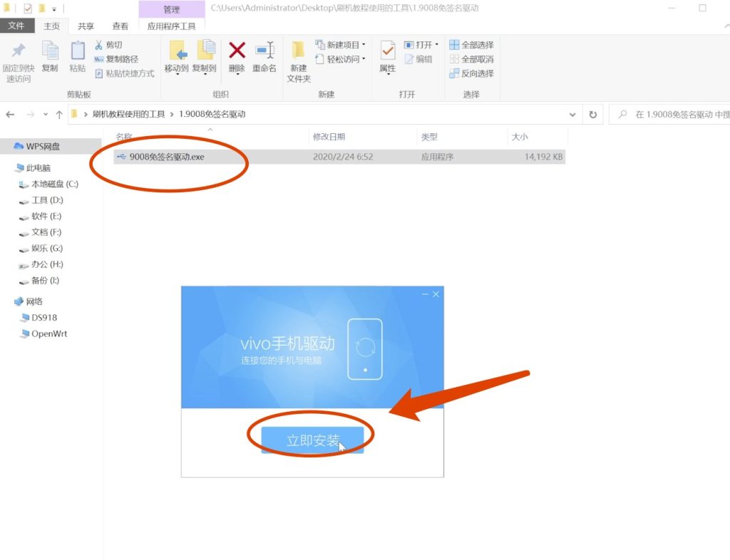Click the 1.9008免签名驱动 breadcrumb
Image resolution: width=730 pixels, height=560 pixels.
click(x=212, y=115)
